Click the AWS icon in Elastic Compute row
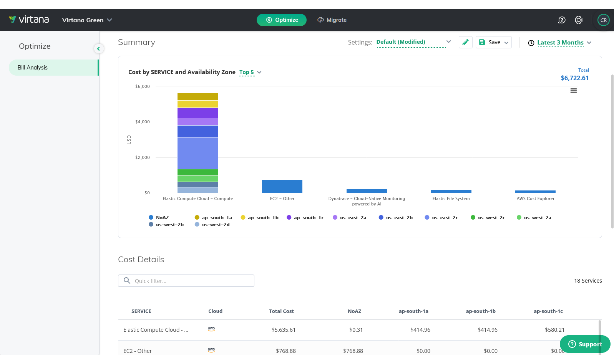The height and width of the screenshot is (364, 614). [211, 329]
